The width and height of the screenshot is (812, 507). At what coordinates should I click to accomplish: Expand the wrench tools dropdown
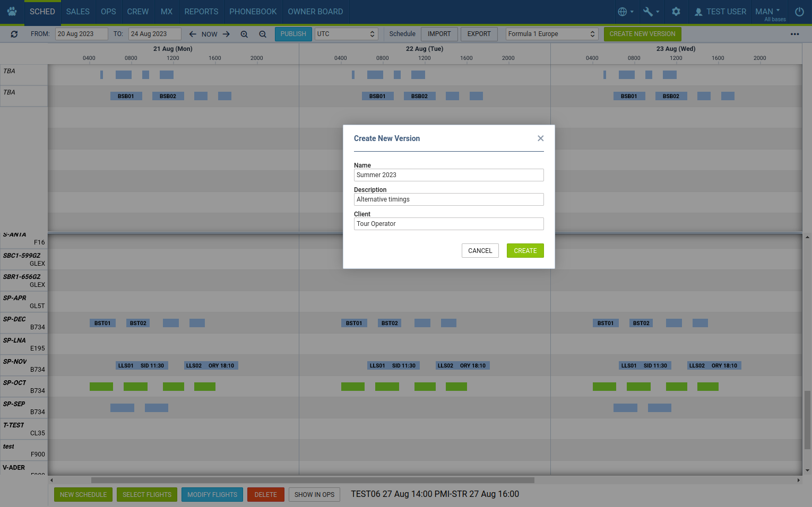click(x=651, y=12)
